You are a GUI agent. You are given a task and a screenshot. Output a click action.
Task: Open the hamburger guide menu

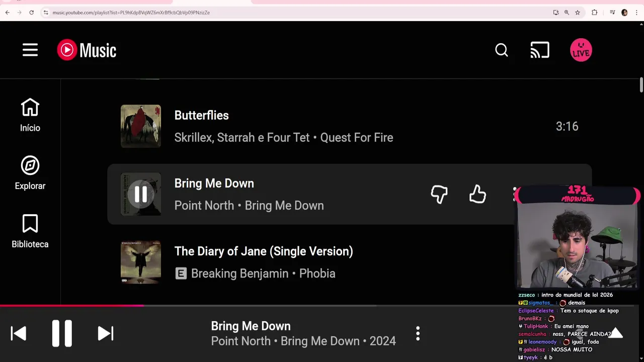(30, 50)
